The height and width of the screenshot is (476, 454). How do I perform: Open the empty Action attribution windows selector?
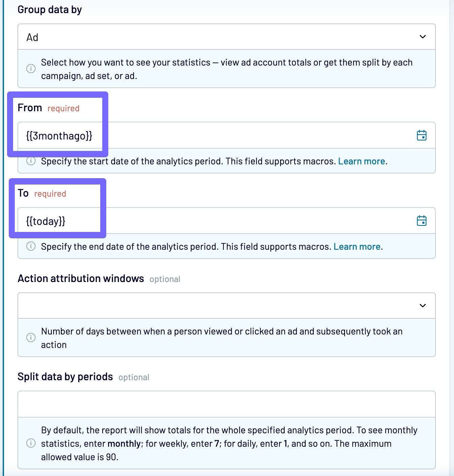226,306
